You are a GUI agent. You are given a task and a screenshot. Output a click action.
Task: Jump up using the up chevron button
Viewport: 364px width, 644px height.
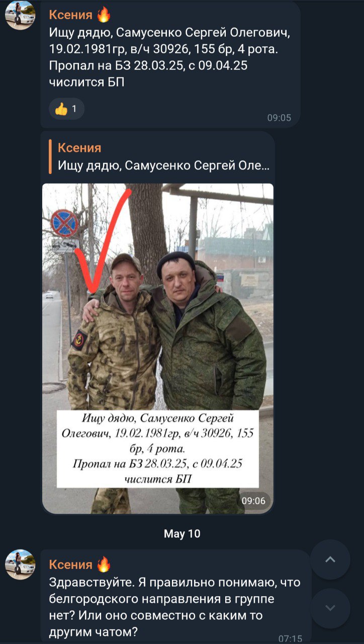pyautogui.click(x=330, y=559)
